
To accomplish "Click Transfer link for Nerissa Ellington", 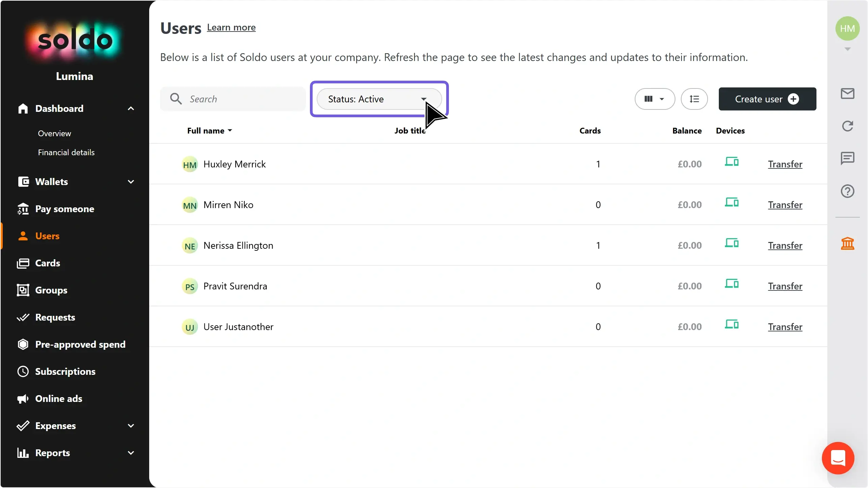I will pos(785,245).
